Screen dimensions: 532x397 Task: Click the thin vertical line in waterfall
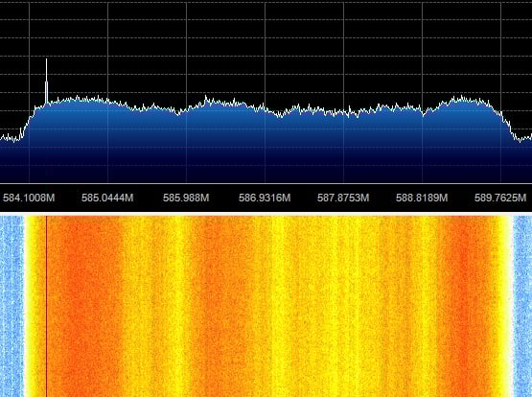click(x=46, y=305)
